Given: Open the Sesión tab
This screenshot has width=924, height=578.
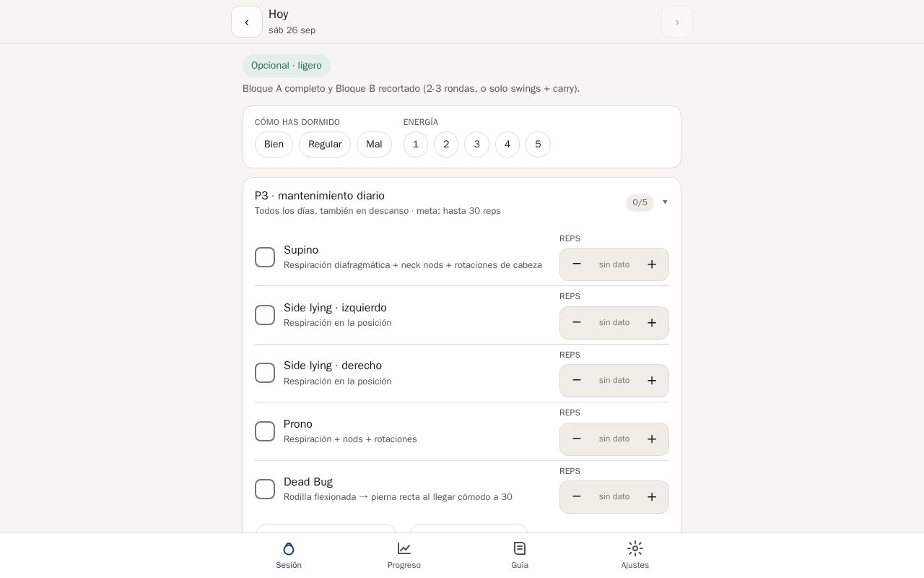Looking at the screenshot, I should [x=289, y=556].
